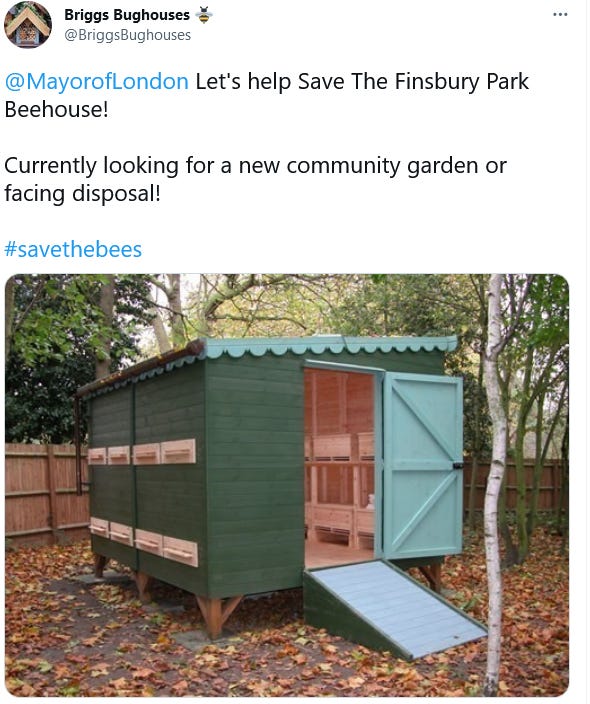Open the @BriggsBughouses handle link

click(128, 35)
